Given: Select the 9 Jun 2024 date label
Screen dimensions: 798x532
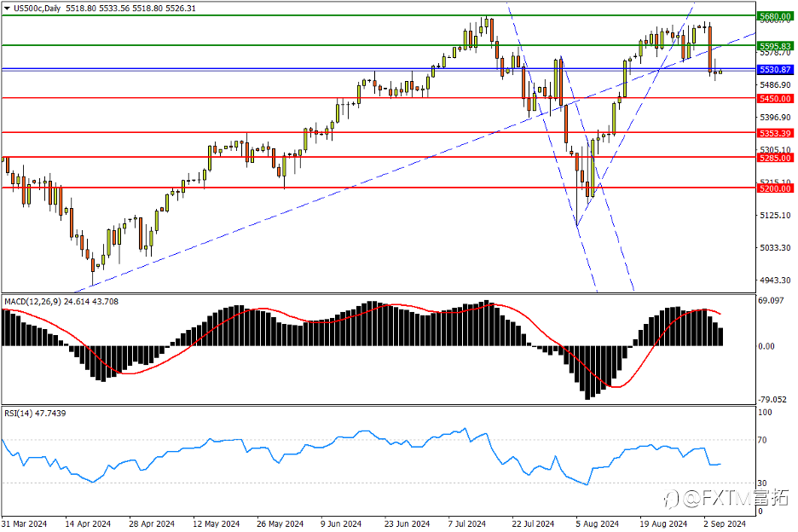Looking at the screenshot, I should point(341,523).
